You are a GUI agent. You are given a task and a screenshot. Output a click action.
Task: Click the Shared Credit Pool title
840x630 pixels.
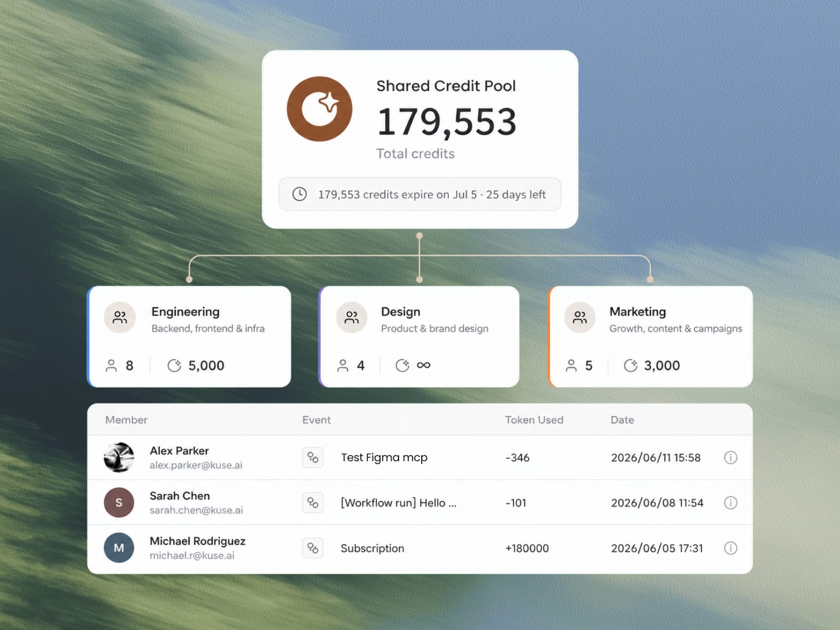(x=446, y=86)
